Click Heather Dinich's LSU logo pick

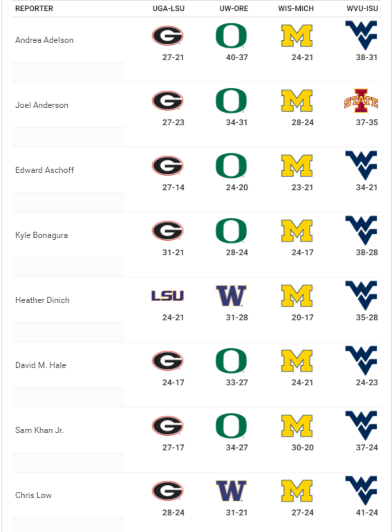(x=167, y=296)
